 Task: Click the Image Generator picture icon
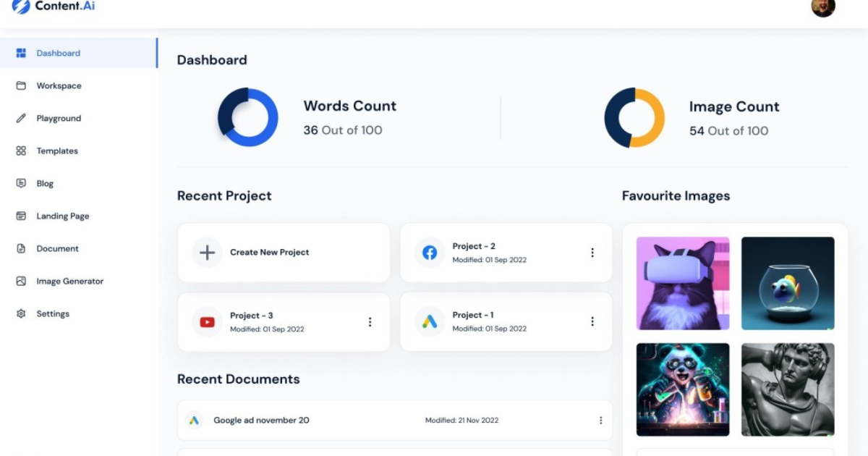tap(21, 281)
